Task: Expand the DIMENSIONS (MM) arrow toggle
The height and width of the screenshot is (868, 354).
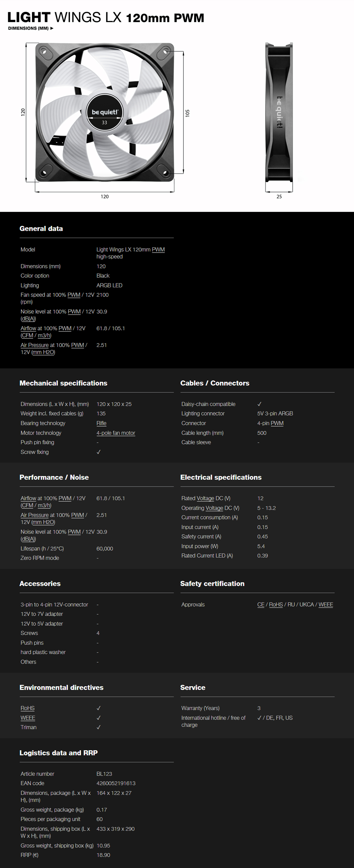Action: point(52,28)
